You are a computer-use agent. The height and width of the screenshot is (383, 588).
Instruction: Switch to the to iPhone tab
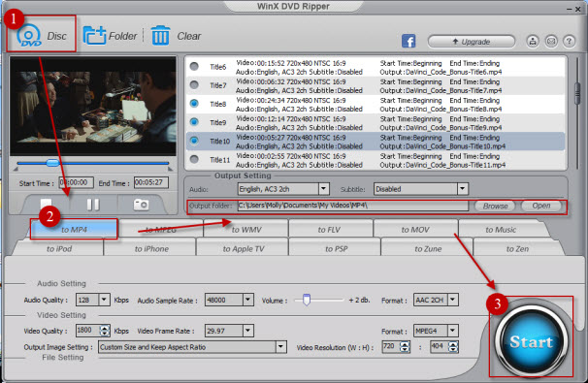[x=151, y=248]
